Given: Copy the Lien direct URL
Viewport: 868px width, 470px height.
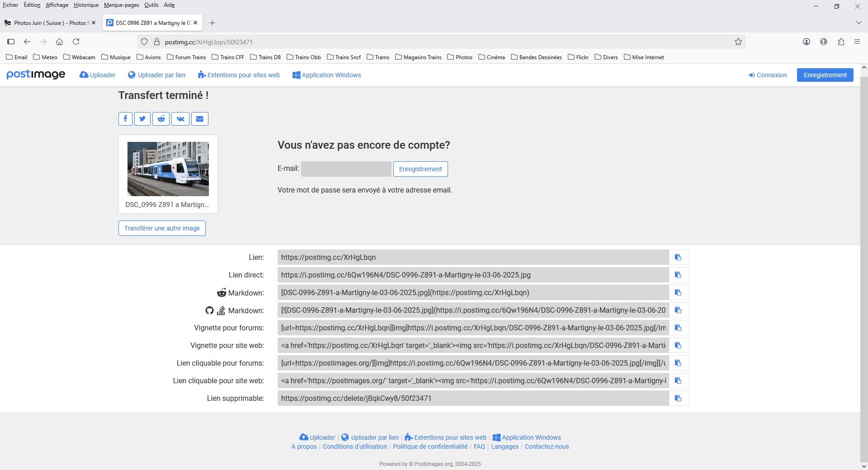Looking at the screenshot, I should (x=678, y=275).
